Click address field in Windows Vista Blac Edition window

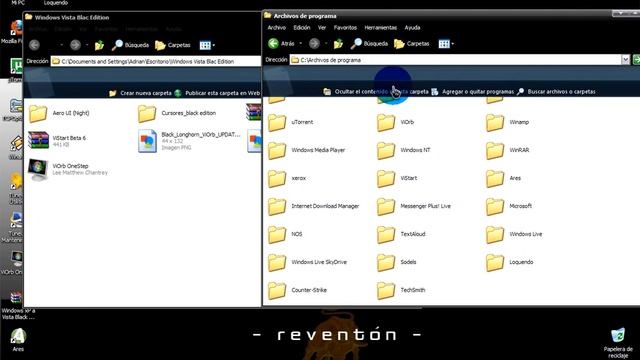[x=156, y=62]
